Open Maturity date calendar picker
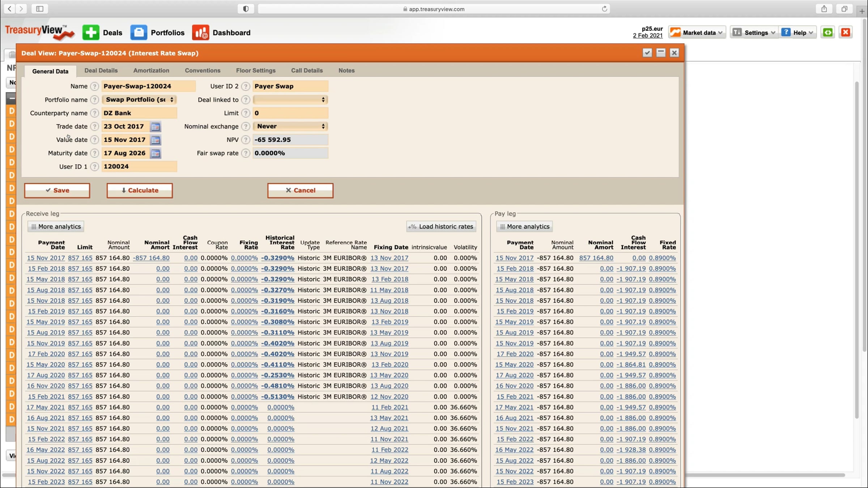The image size is (868, 488). (156, 153)
